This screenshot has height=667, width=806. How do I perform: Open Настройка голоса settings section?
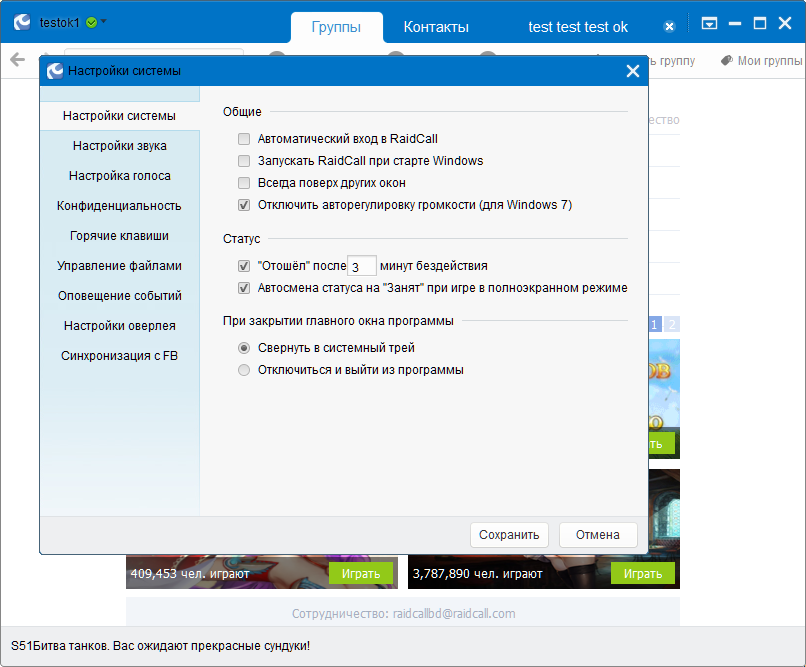pyautogui.click(x=119, y=176)
